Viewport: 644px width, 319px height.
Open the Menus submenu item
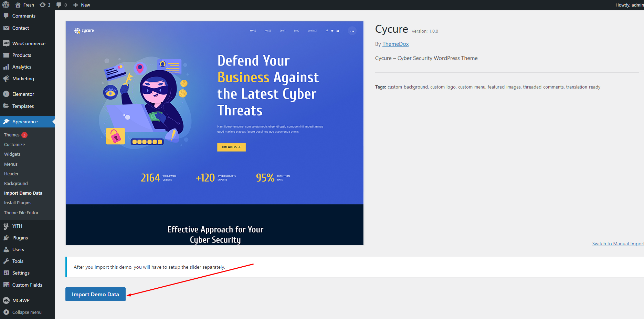[11, 164]
